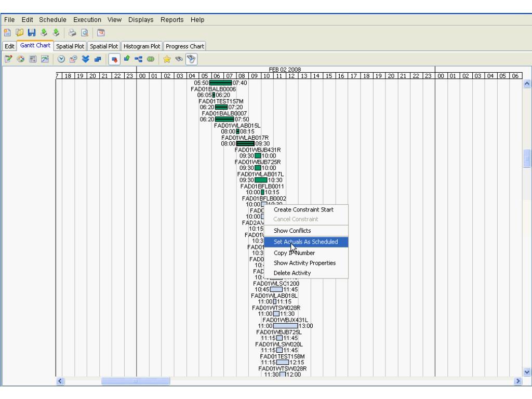532x399 pixels.
Task: Click the green download arrow beside the printer
Action: pyautogui.click(x=56, y=33)
